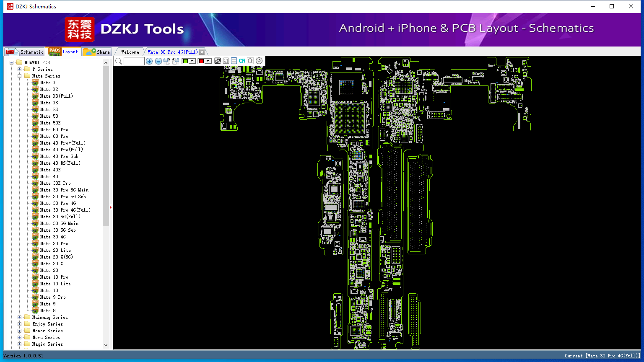Select Mate 10 Lite entry
This screenshot has height=362, width=644.
pos(55,284)
